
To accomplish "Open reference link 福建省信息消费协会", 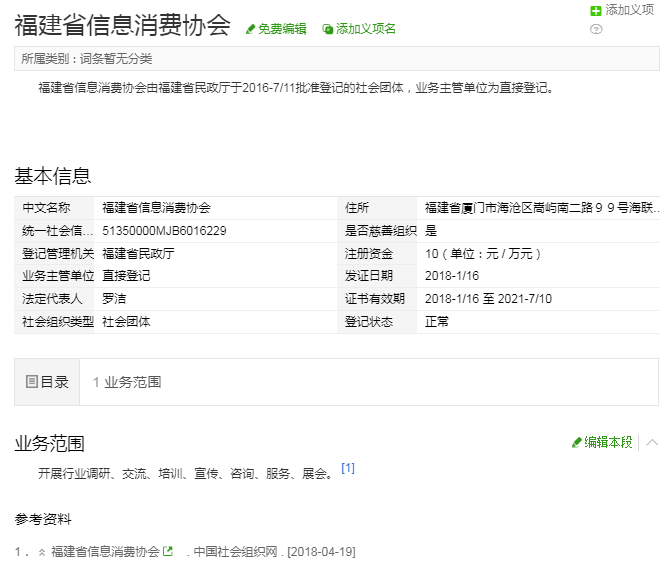I will point(105,551).
